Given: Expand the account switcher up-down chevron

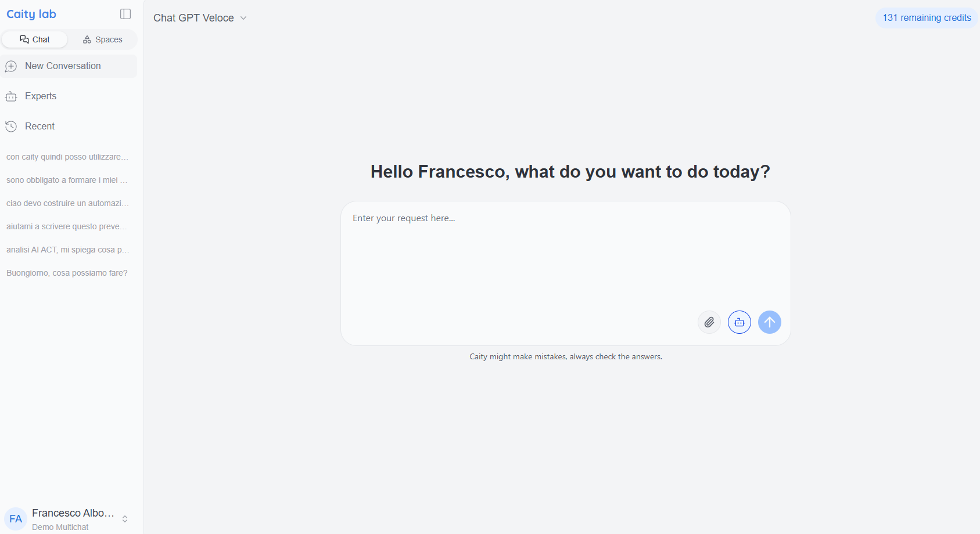Looking at the screenshot, I should click(125, 519).
